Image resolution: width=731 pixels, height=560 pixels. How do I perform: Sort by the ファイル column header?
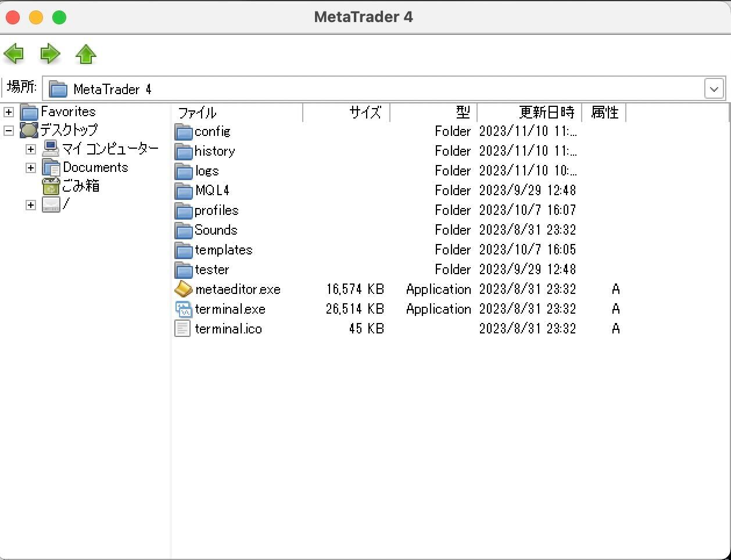pyautogui.click(x=238, y=112)
